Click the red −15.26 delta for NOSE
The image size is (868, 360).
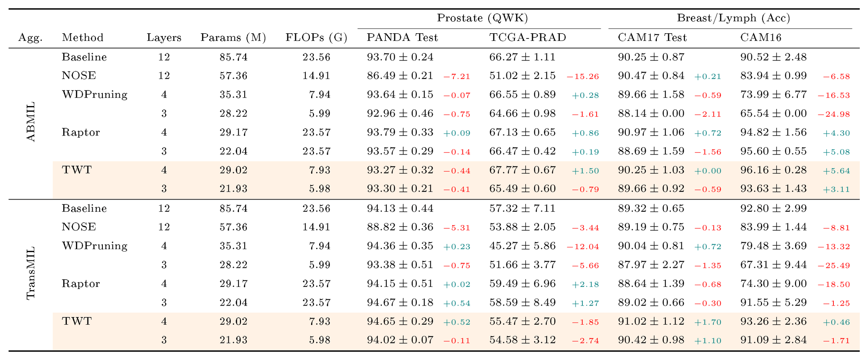tap(583, 77)
